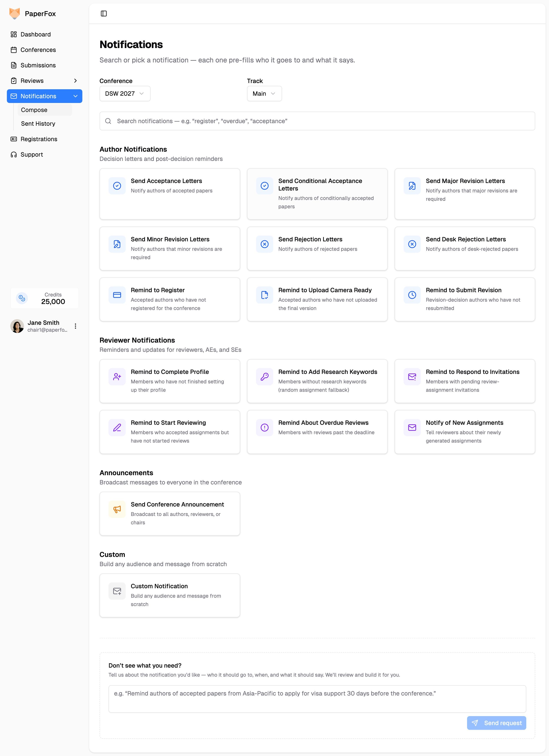Collapse the Notifications sidebar section

point(76,96)
